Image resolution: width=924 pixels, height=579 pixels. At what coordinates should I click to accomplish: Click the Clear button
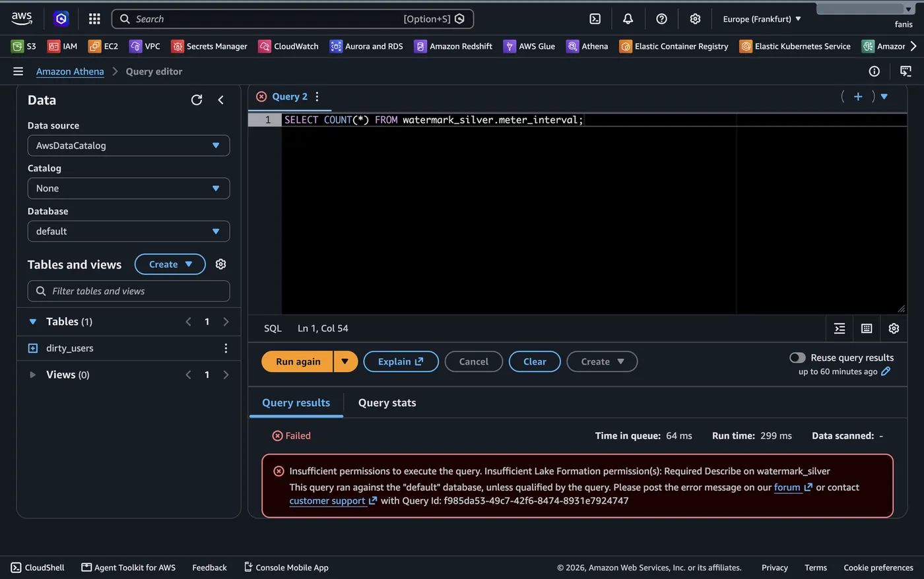(x=535, y=361)
